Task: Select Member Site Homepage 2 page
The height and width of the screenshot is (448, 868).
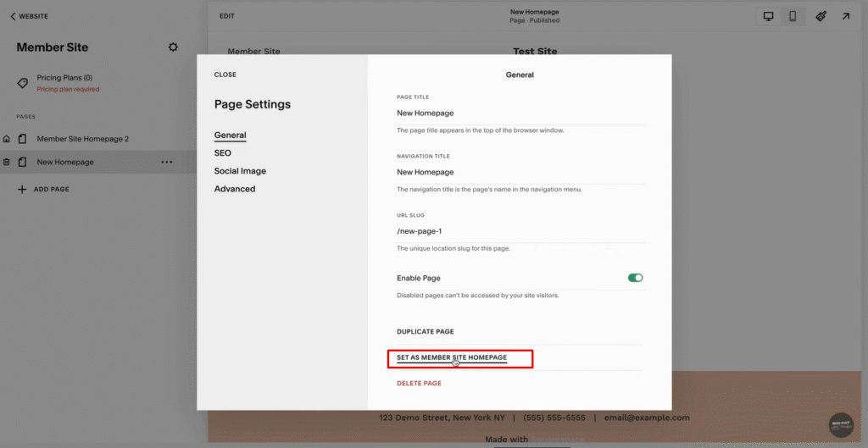Action: (x=83, y=139)
